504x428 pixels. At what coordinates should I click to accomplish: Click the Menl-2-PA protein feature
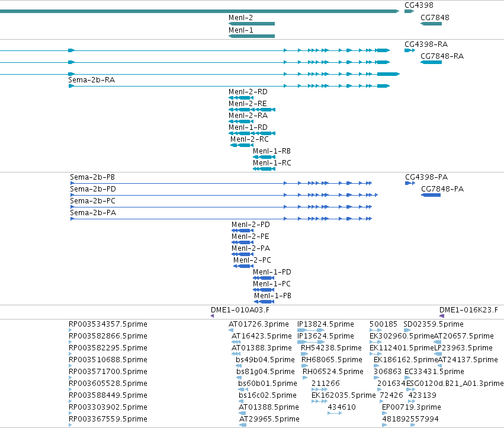tap(243, 254)
